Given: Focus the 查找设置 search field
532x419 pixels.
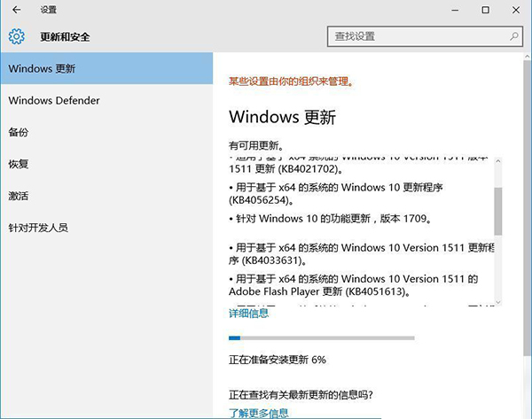Looking at the screenshot, I should (x=417, y=36).
